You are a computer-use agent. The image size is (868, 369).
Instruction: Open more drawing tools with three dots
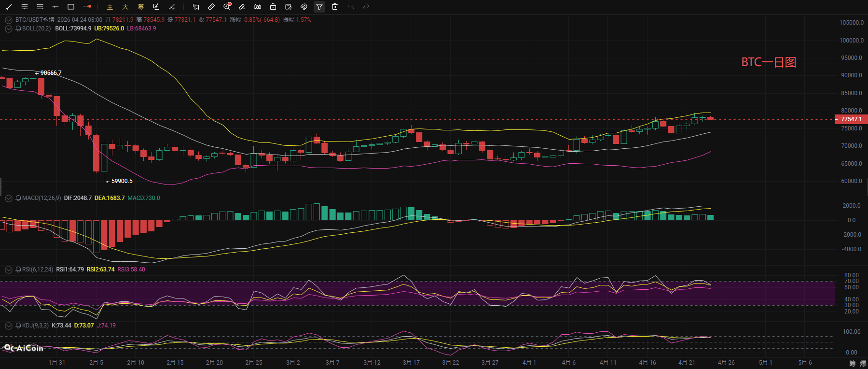click(87, 7)
